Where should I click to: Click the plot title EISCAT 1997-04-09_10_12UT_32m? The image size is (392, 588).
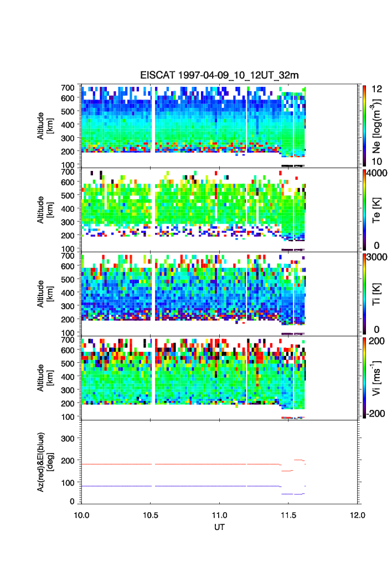pyautogui.click(x=220, y=75)
